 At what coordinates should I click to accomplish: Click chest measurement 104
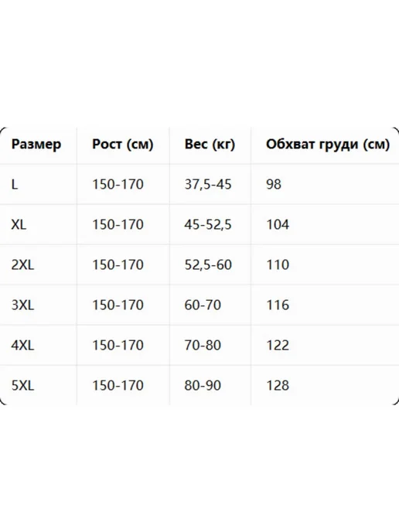[278, 224]
